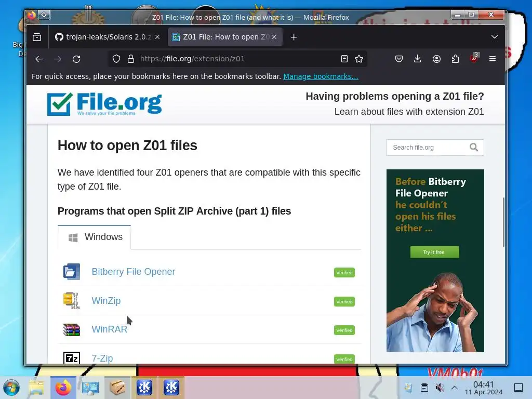The width and height of the screenshot is (532, 399).
Task: Expand hidden system tray icons arrow
Action: coord(455,388)
